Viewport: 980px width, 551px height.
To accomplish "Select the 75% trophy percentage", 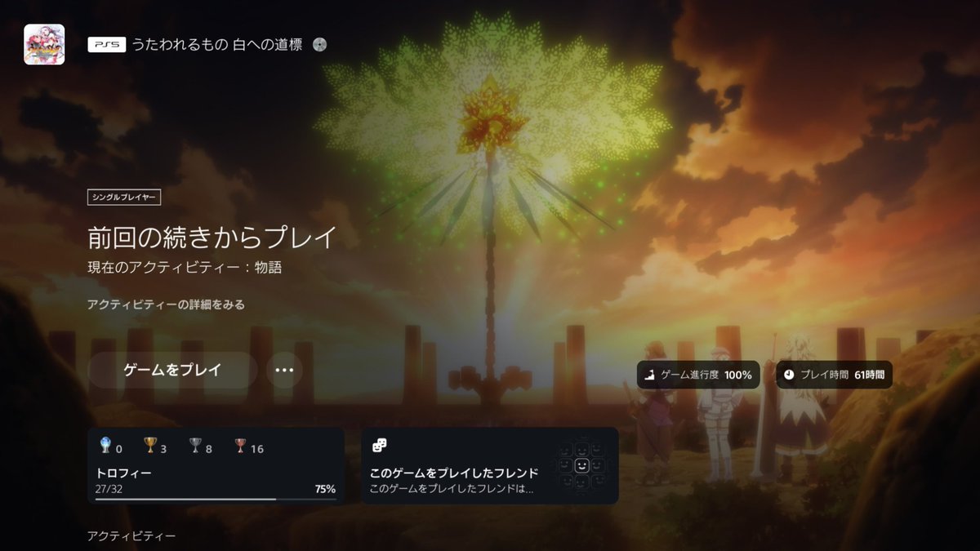I will pyautogui.click(x=325, y=489).
